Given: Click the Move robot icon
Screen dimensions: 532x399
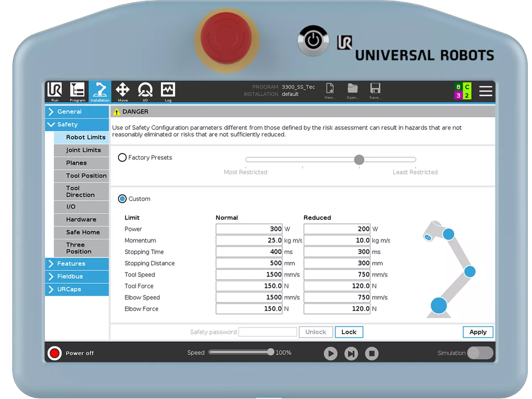Looking at the screenshot, I should [122, 91].
